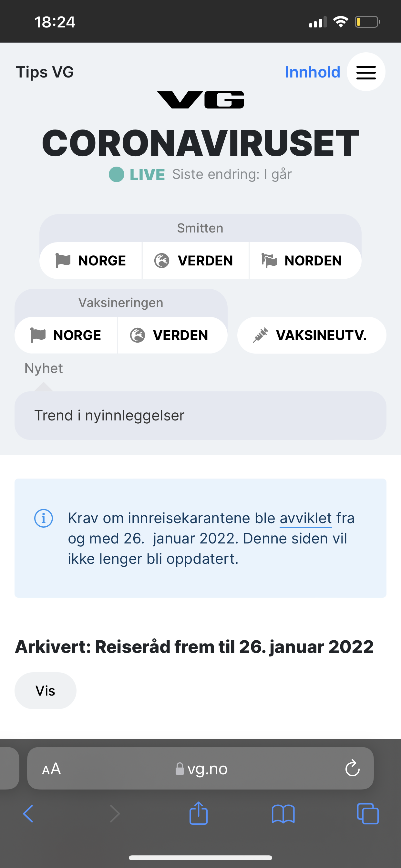
Task: Tap the info icon in the notice box
Action: click(x=44, y=518)
